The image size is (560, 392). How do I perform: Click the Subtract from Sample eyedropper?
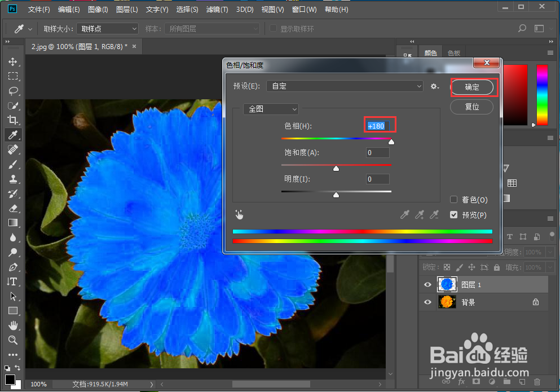pos(434,214)
